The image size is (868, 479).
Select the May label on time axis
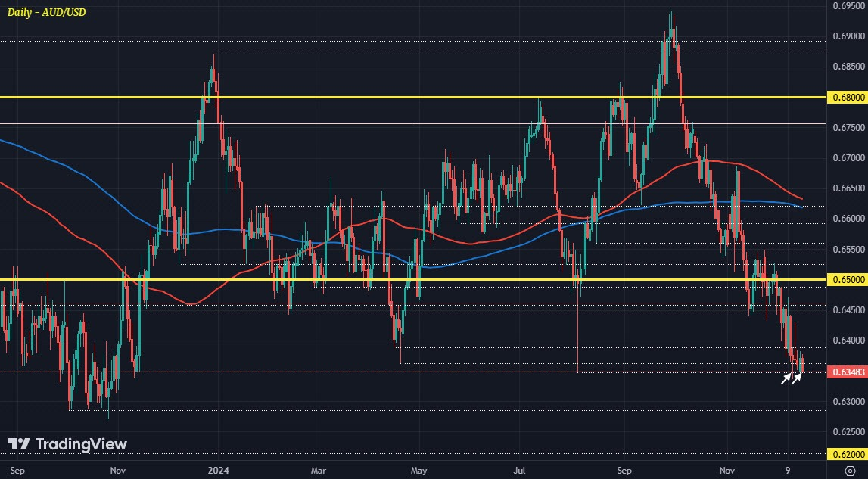pos(419,471)
